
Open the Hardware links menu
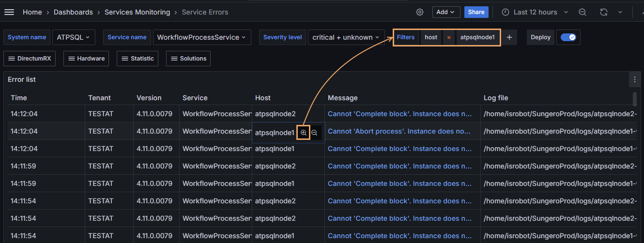pos(86,59)
